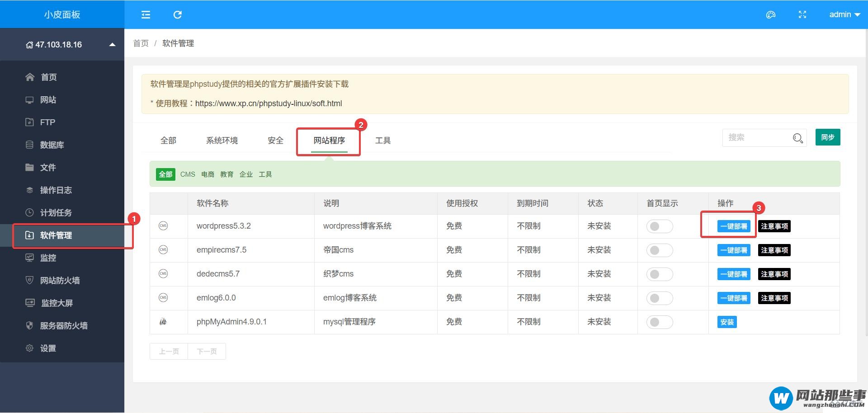Viewport: 868px width, 413px height.
Task: Click the 下一页 pagination button
Action: pos(207,351)
